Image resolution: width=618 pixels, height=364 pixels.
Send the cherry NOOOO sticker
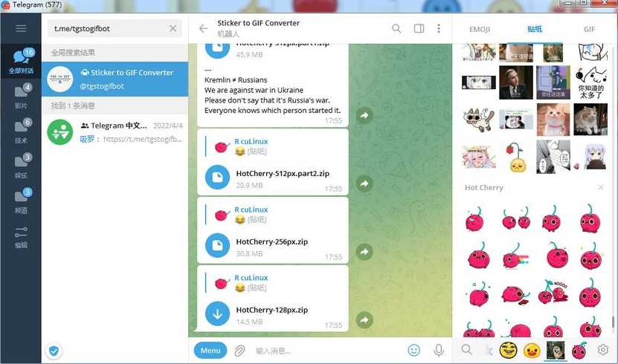[553, 292]
